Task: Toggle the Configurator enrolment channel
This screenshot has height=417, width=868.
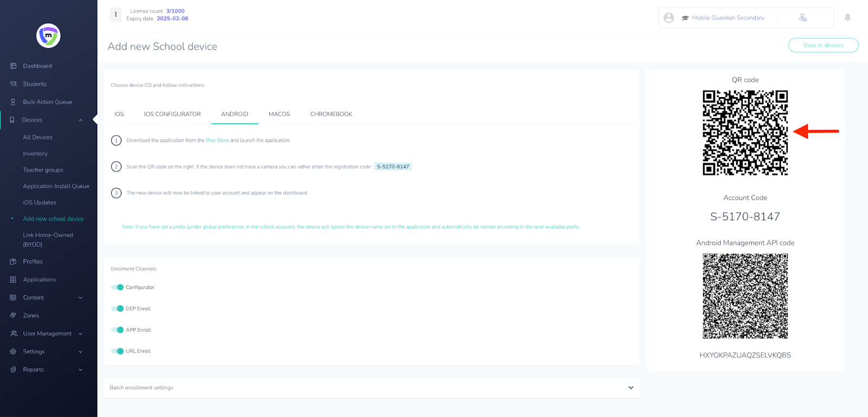Action: tap(117, 287)
